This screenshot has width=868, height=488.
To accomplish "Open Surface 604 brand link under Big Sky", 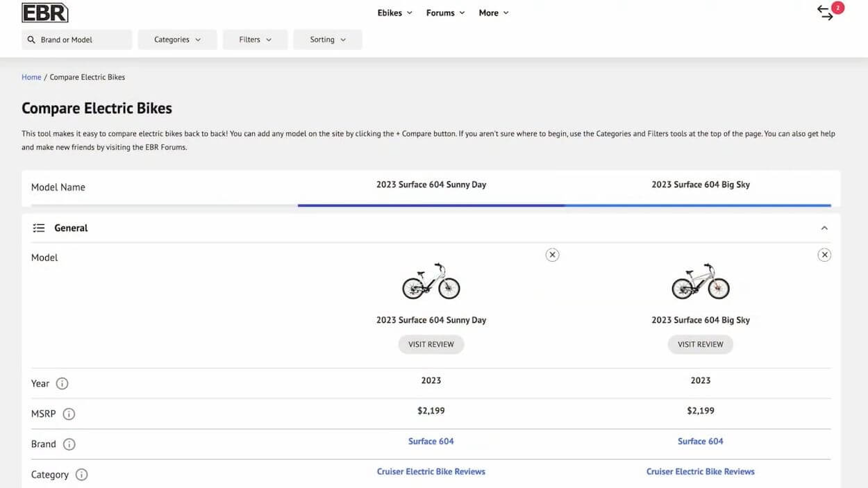I will pos(701,441).
